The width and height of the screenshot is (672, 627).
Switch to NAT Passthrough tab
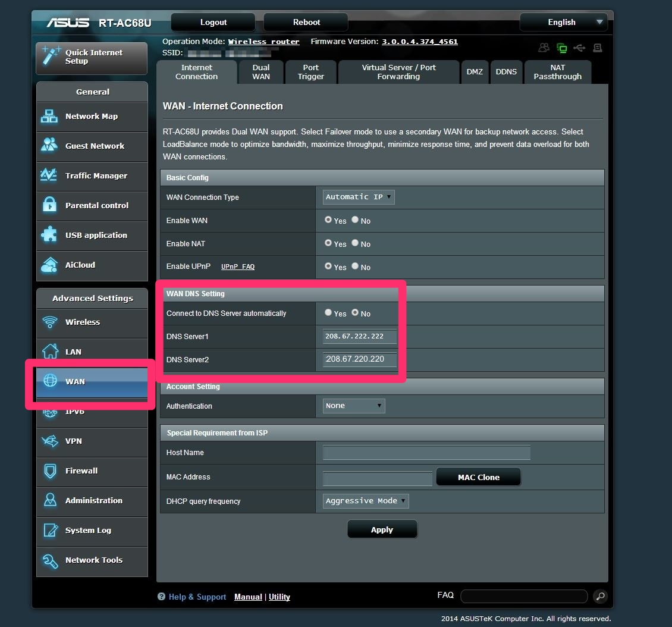pyautogui.click(x=558, y=72)
